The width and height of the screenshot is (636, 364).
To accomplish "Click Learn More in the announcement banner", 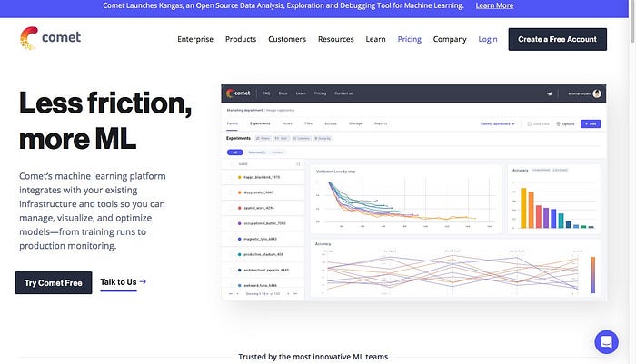I will (x=494, y=5).
